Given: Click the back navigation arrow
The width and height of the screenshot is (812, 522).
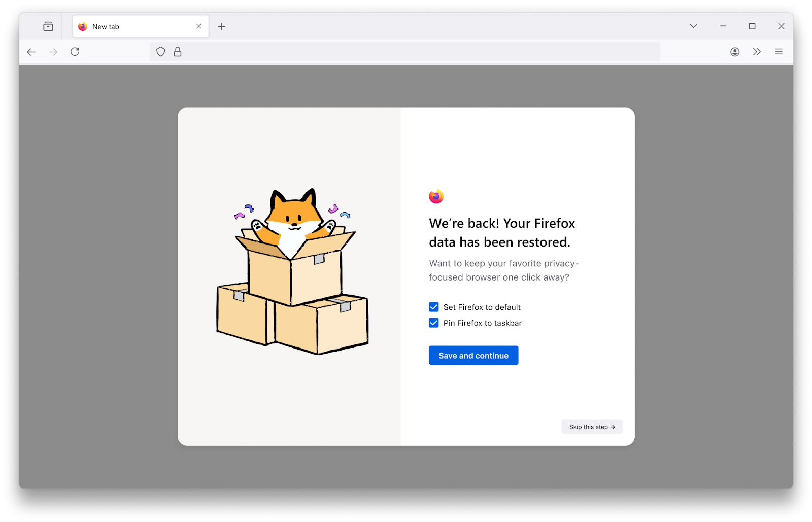Looking at the screenshot, I should [31, 51].
